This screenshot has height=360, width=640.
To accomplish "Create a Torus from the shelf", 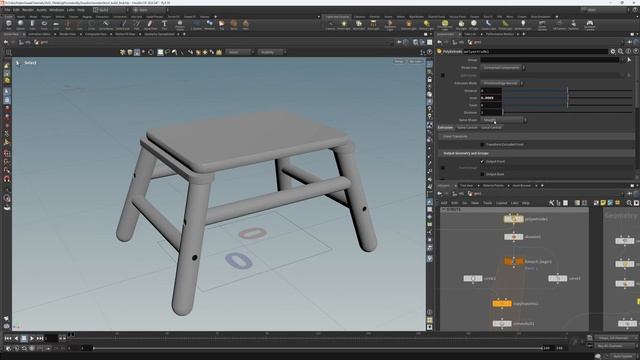I will [x=44, y=25].
